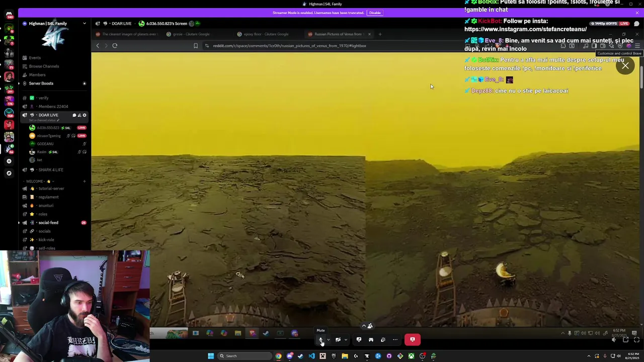Disable Streamer Mode in the banner
Viewport: 644px width, 362px height.
click(375, 13)
